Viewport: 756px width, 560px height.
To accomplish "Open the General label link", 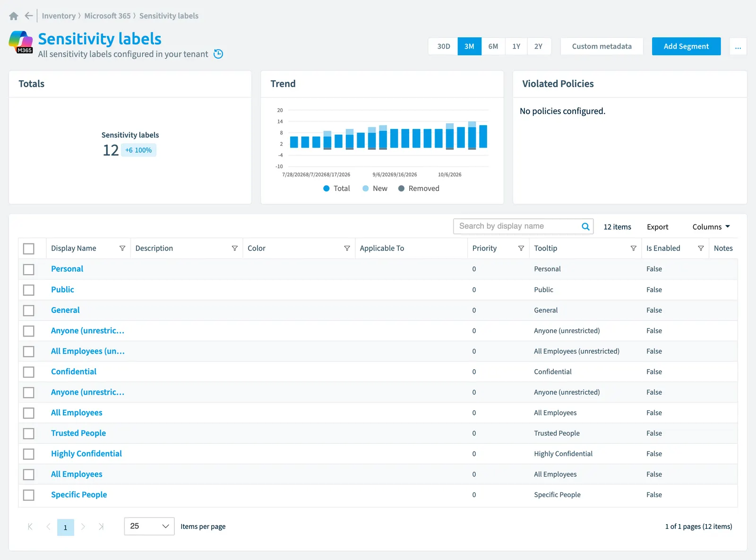I will tap(65, 310).
